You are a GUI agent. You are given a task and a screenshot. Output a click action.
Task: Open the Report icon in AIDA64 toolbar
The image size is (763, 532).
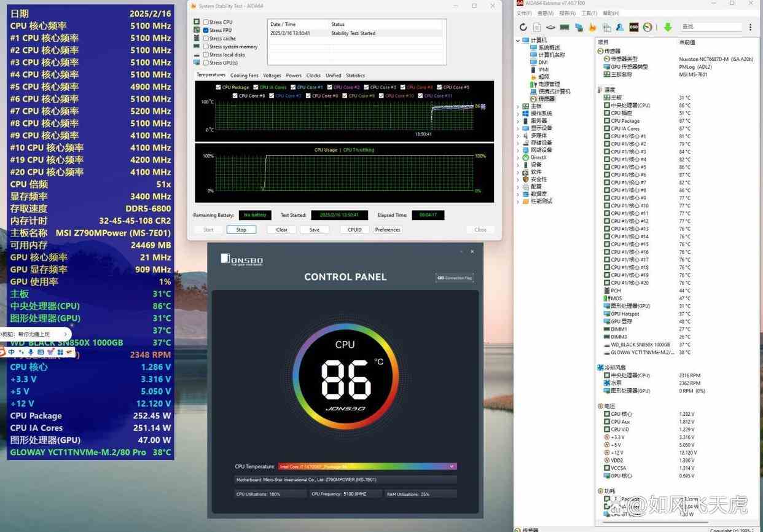click(x=537, y=27)
